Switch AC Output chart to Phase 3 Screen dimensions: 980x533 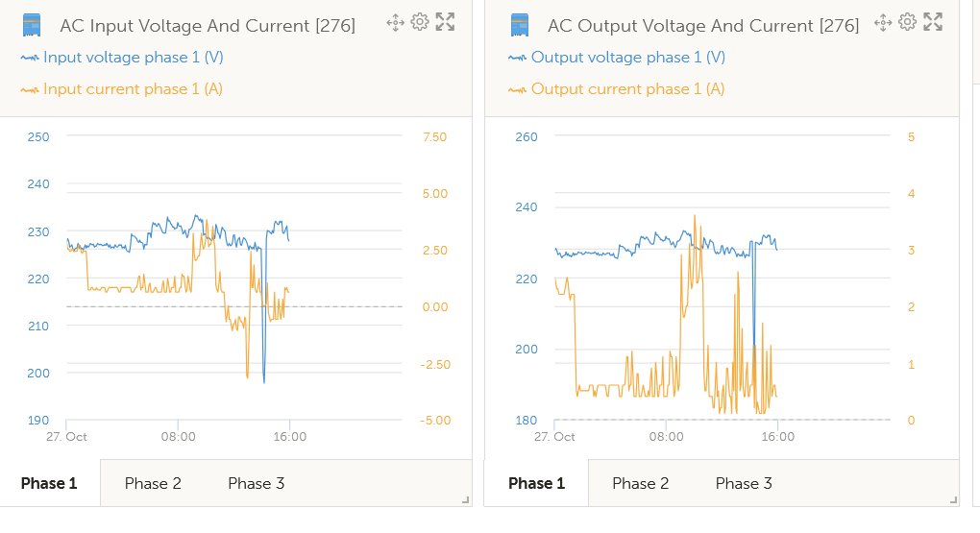tap(744, 483)
